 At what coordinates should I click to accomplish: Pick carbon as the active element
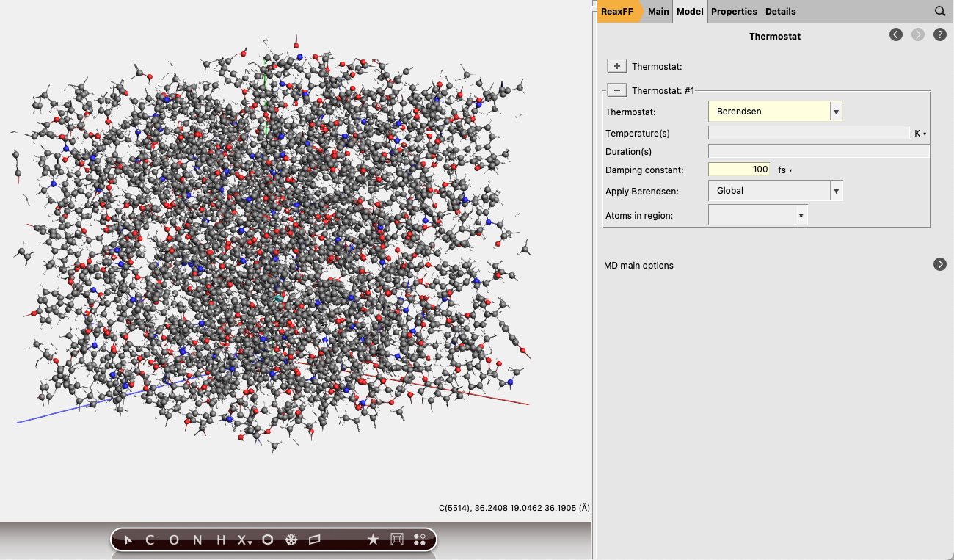pyautogui.click(x=149, y=539)
